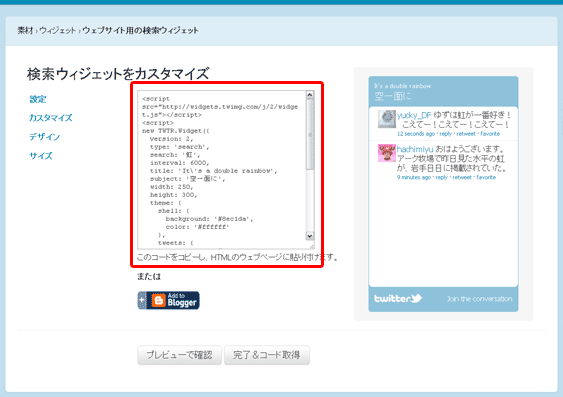Select the デザイン tab
This screenshot has height=397, width=563.
(44, 137)
